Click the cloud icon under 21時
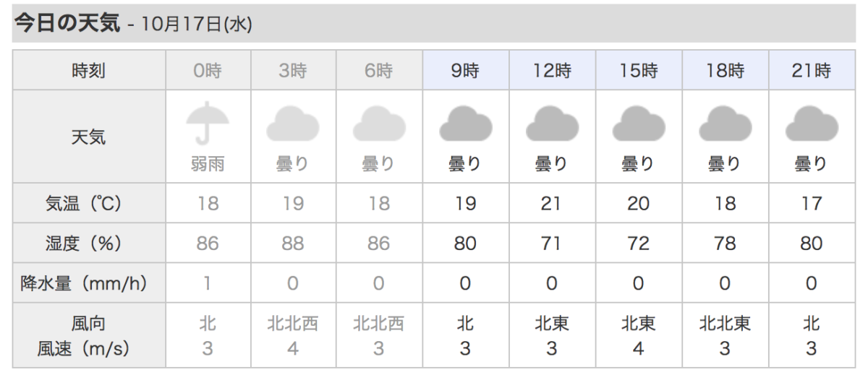This screenshot has width=868, height=375. 812,124
